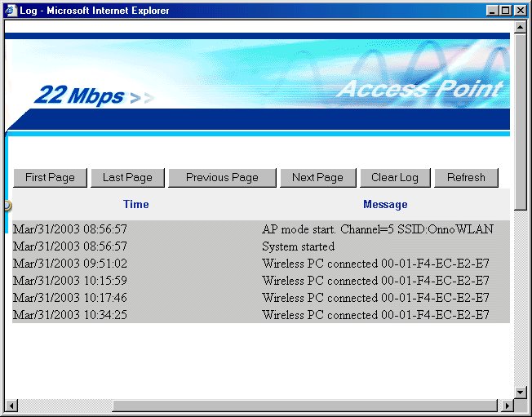Clear Log entries button
The image size is (532, 417).
[395, 177]
